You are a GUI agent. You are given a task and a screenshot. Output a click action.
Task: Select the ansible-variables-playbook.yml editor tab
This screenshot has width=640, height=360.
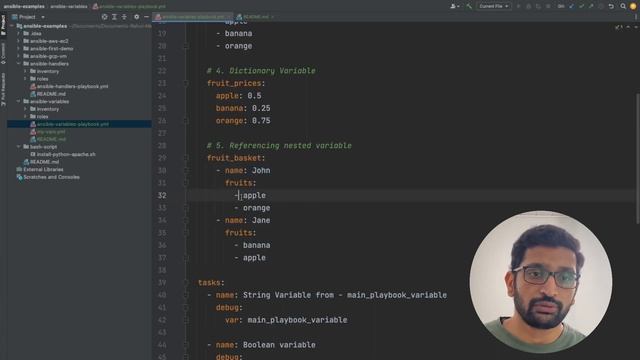tap(192, 17)
